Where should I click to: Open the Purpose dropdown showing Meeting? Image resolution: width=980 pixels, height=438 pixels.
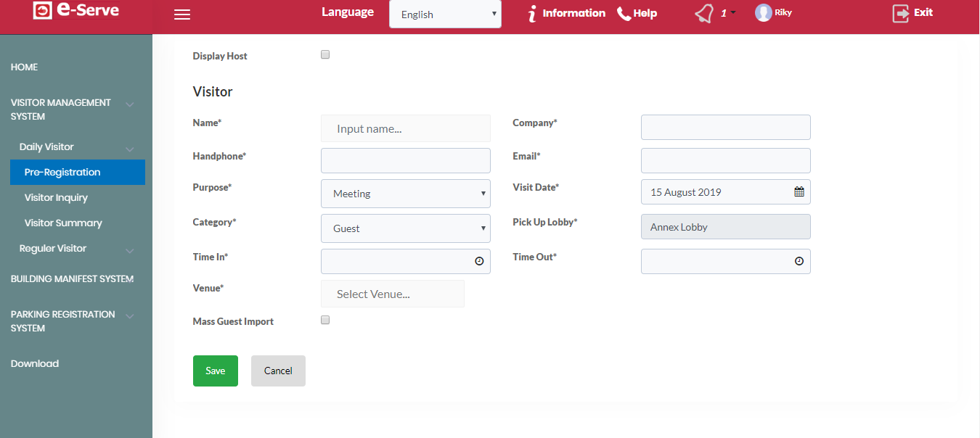tap(405, 194)
